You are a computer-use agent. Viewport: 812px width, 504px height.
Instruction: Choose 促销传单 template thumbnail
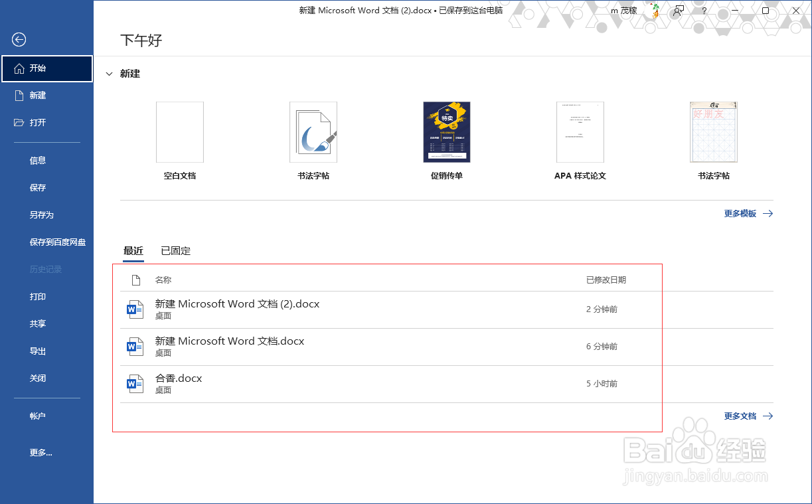pos(447,132)
